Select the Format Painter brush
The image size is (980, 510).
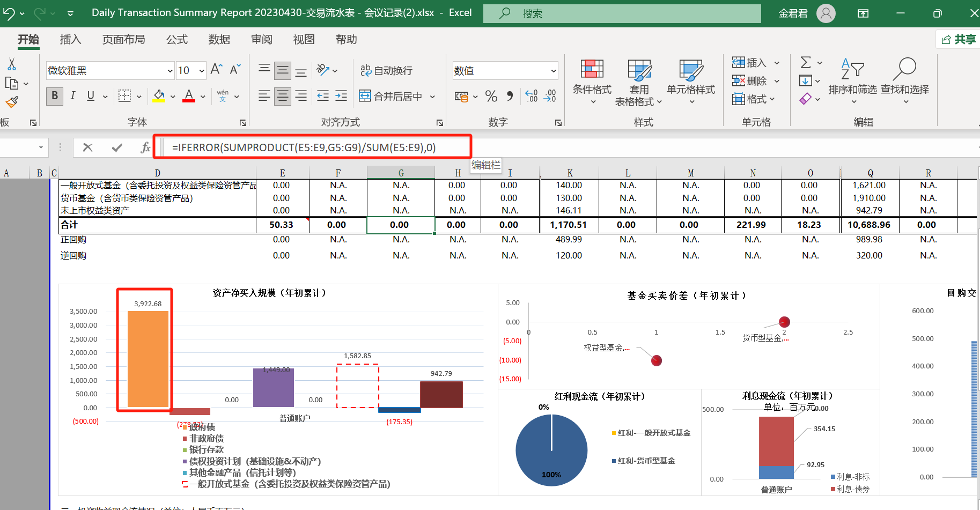[12, 102]
